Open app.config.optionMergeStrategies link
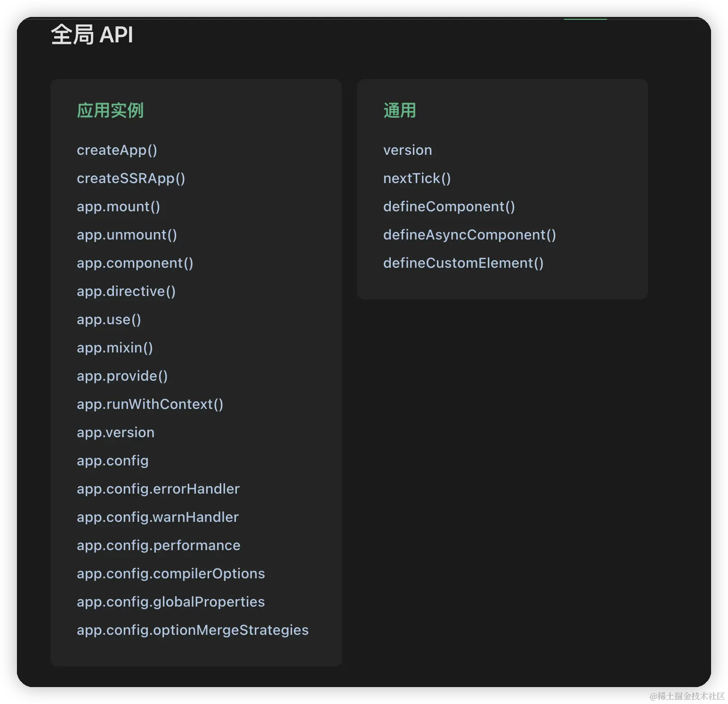728x704 pixels. pyautogui.click(x=193, y=630)
